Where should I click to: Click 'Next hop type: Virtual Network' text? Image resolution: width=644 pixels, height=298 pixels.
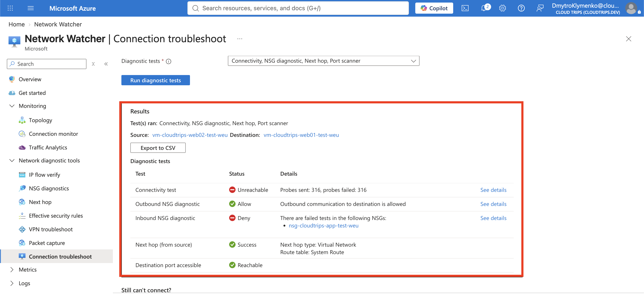click(x=318, y=245)
